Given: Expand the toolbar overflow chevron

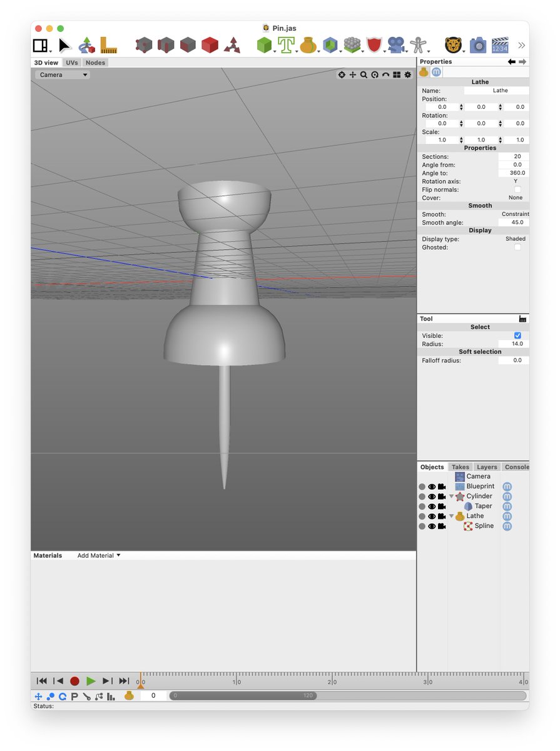Looking at the screenshot, I should pyautogui.click(x=522, y=45).
